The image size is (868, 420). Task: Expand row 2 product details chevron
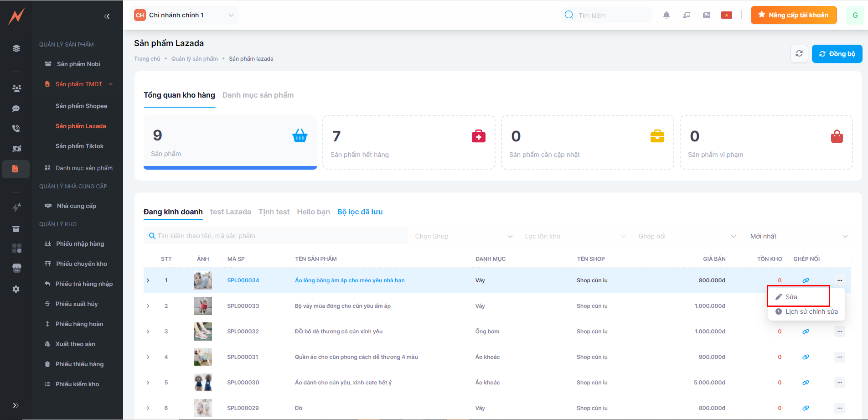click(x=148, y=306)
